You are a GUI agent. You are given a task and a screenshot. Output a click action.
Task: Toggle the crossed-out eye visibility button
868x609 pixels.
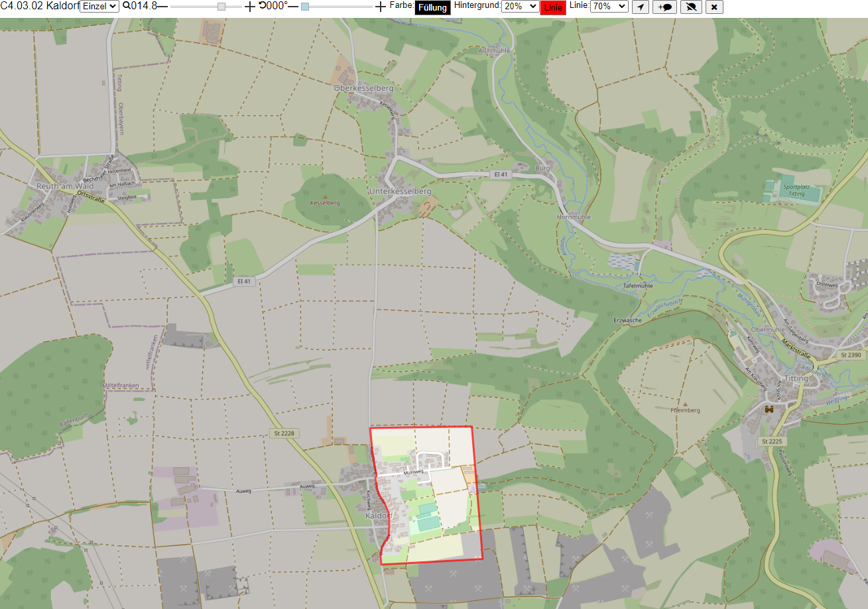point(691,7)
